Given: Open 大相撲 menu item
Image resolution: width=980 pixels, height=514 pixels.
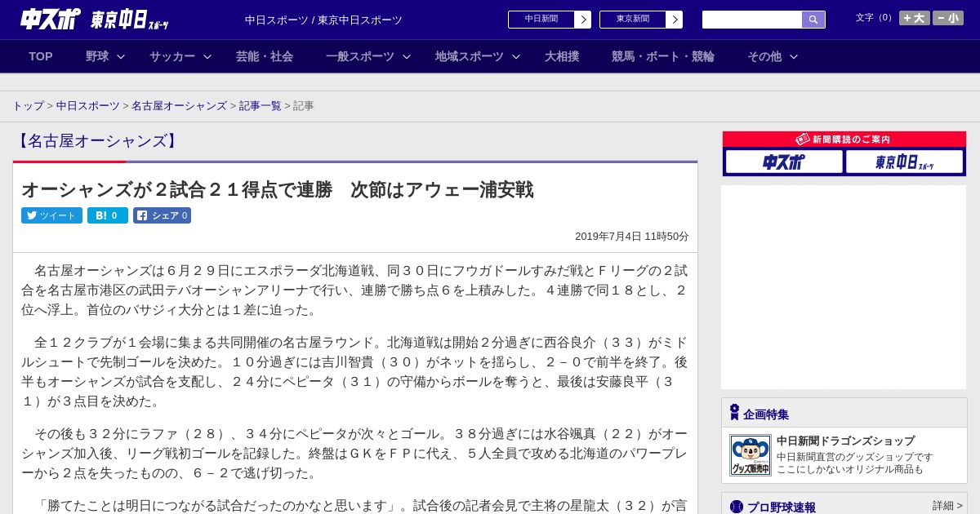Looking at the screenshot, I should pyautogui.click(x=562, y=56).
